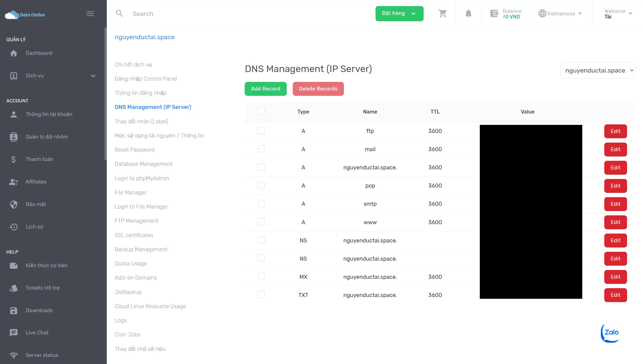Click the Bảo mật shield icon
The image size is (643, 364).
click(x=14, y=204)
